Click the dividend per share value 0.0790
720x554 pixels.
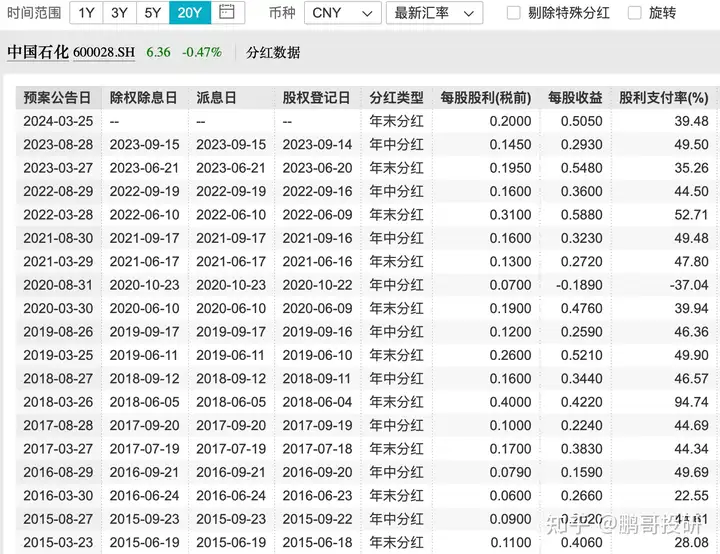pyautogui.click(x=510, y=473)
